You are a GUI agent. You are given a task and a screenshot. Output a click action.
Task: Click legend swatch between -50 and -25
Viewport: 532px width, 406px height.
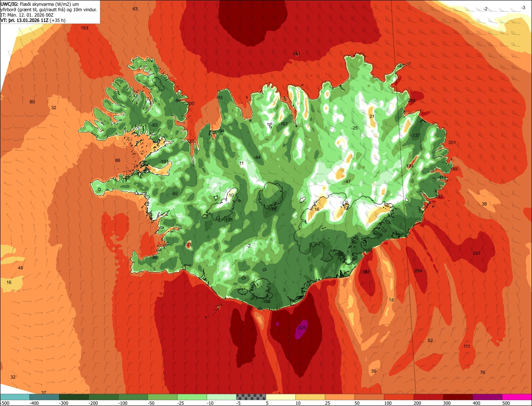click(163, 397)
